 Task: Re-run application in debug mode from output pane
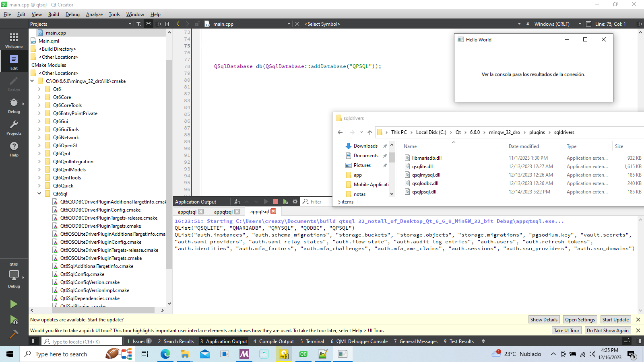(285, 202)
